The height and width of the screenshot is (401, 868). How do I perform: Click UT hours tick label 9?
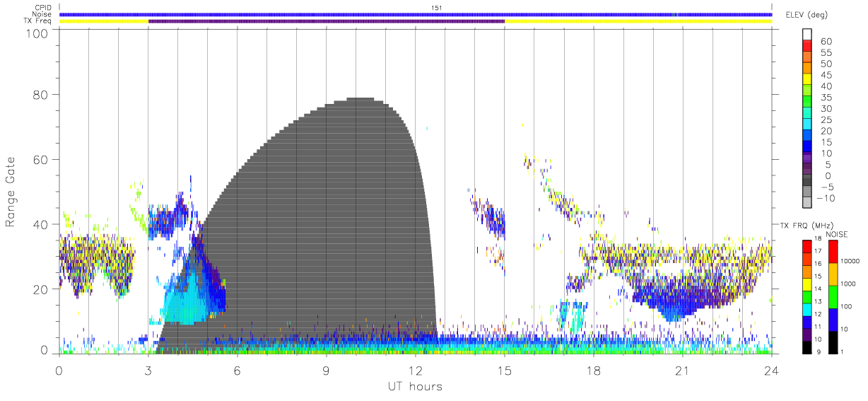(326, 370)
